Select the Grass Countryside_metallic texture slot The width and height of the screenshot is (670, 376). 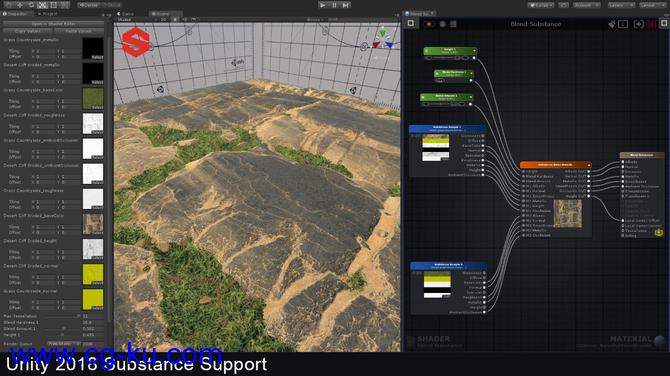(x=93, y=49)
